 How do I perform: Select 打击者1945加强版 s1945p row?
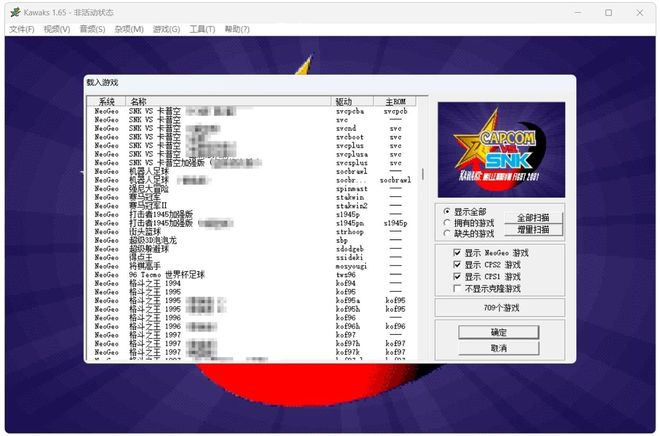(251, 214)
